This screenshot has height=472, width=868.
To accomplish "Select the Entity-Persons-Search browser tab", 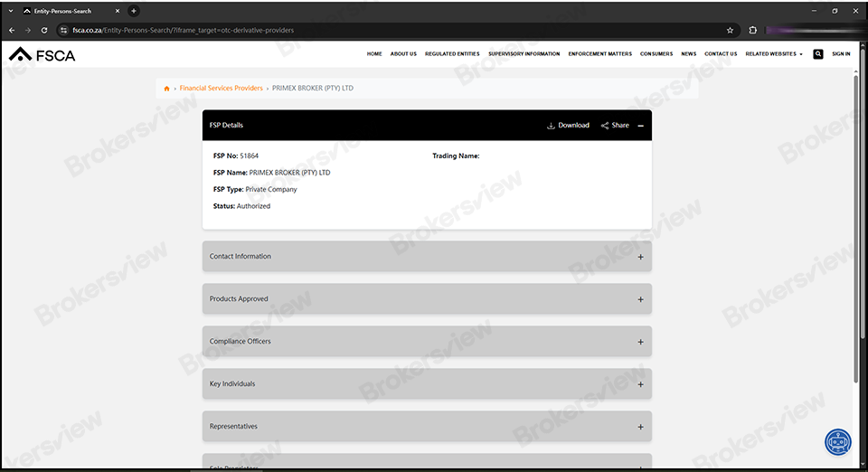I will (x=71, y=11).
